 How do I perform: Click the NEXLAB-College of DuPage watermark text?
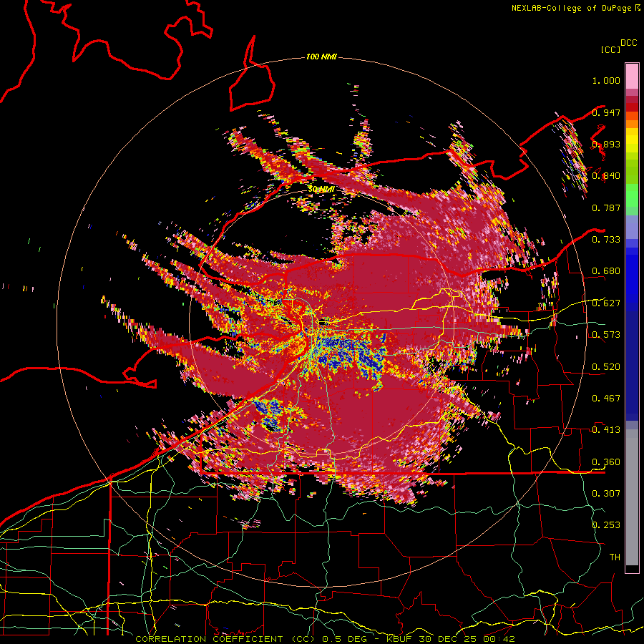(575, 8)
